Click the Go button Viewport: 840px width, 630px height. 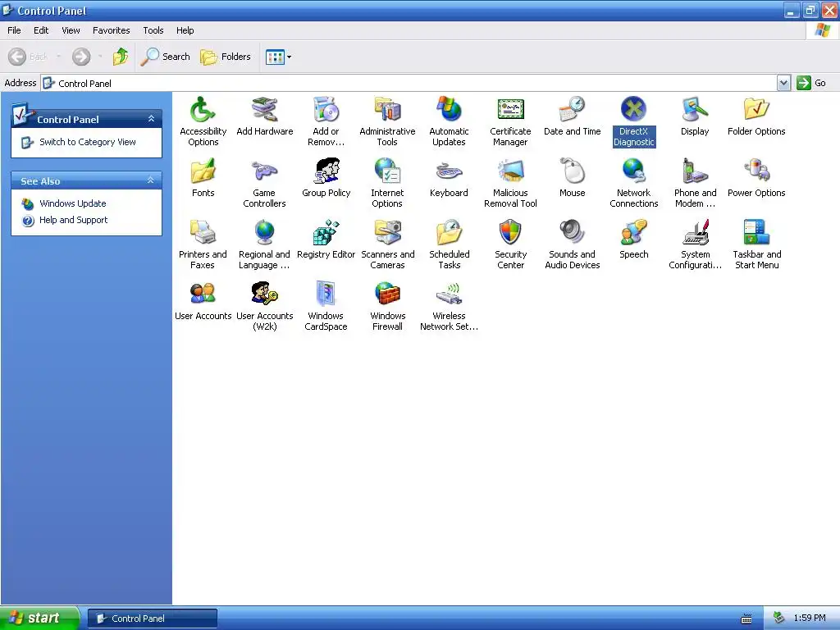pos(811,83)
